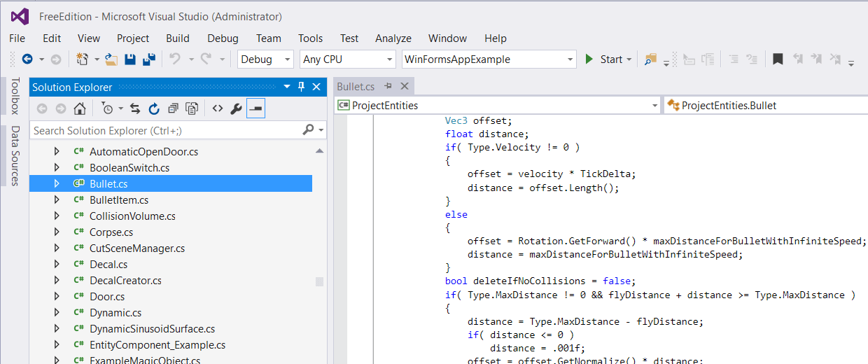Expand the Door.cs tree node
This screenshot has width=868, height=364.
click(x=57, y=297)
